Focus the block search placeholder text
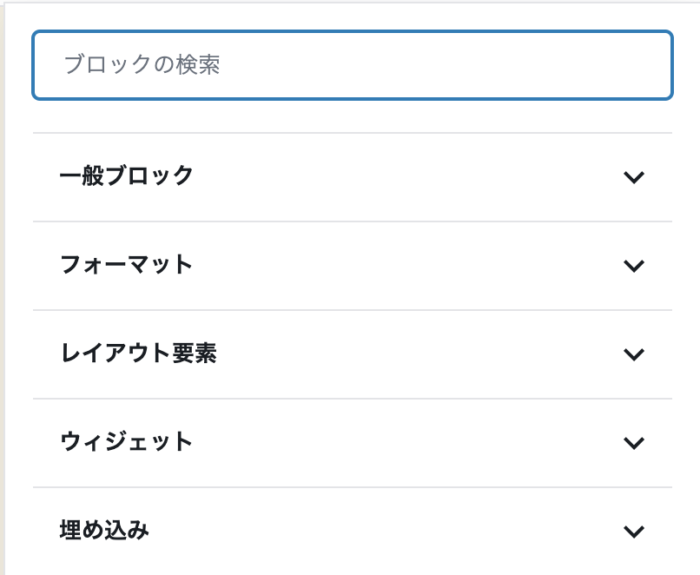 [x=141, y=66]
